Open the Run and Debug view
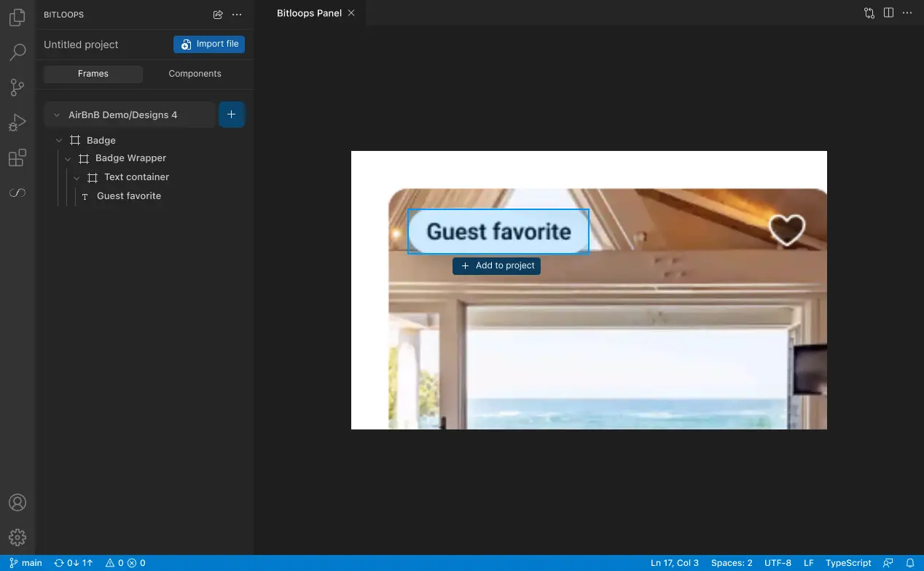The width and height of the screenshot is (924, 571). coord(17,123)
